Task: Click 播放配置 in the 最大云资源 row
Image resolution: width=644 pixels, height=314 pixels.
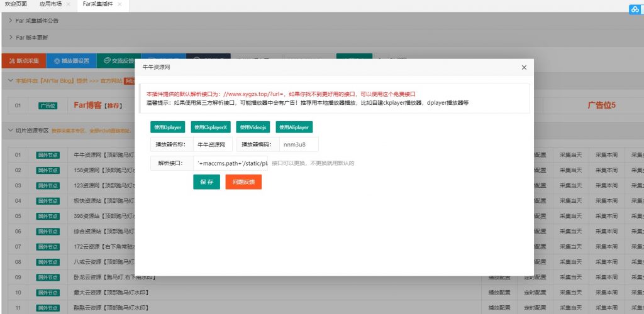Action: coord(499,293)
